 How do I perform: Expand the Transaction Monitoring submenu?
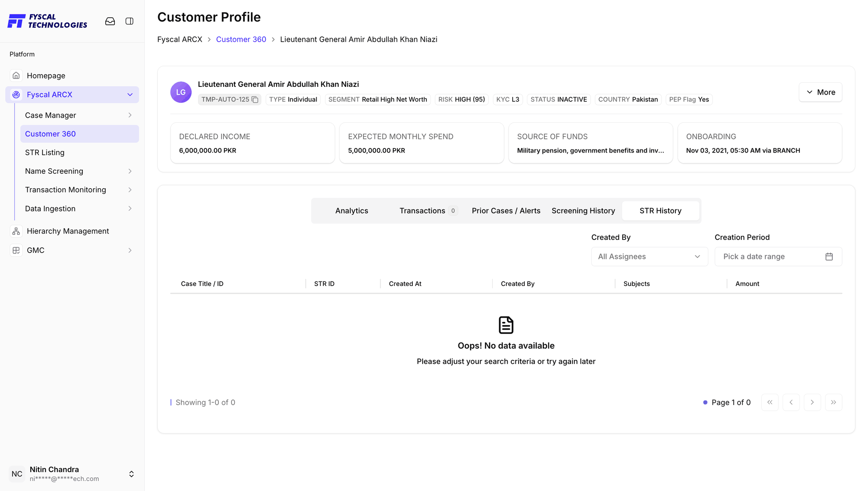pos(130,190)
